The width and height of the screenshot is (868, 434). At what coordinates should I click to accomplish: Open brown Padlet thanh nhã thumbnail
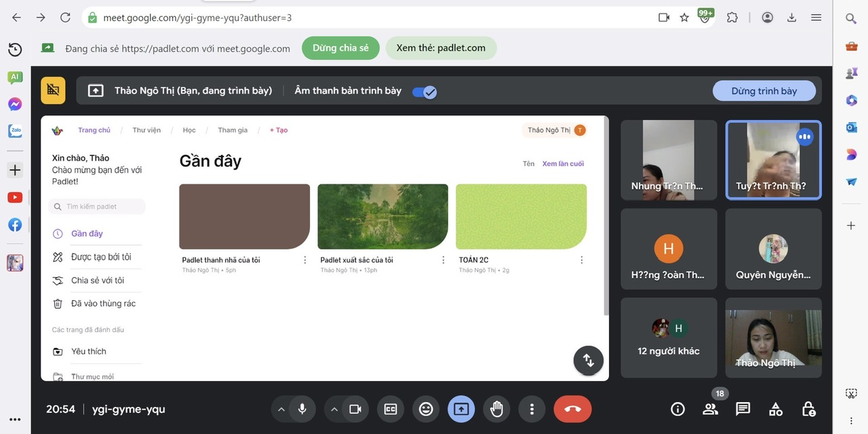click(x=244, y=216)
